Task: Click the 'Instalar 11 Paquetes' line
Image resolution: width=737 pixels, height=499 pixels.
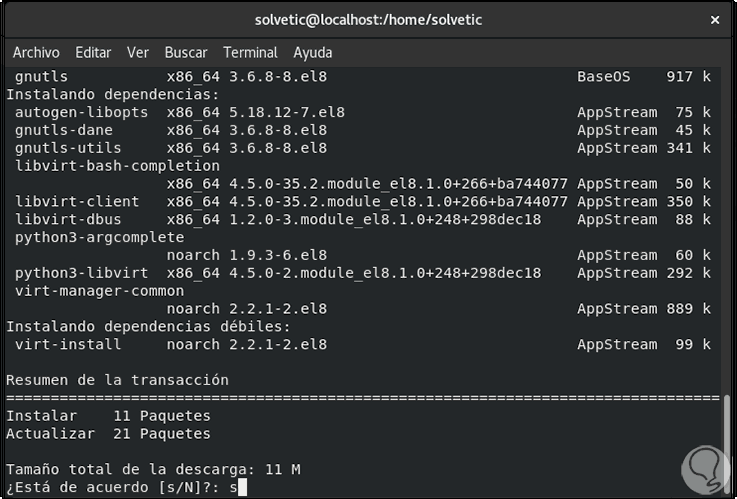Action: (108, 416)
